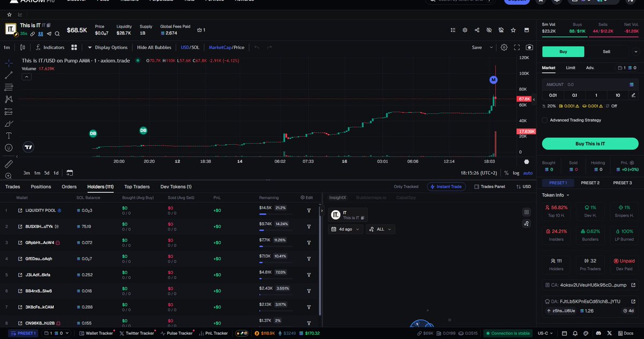Select the 0.01 quick amount
This screenshot has height=339, width=644.
(x=553, y=95)
